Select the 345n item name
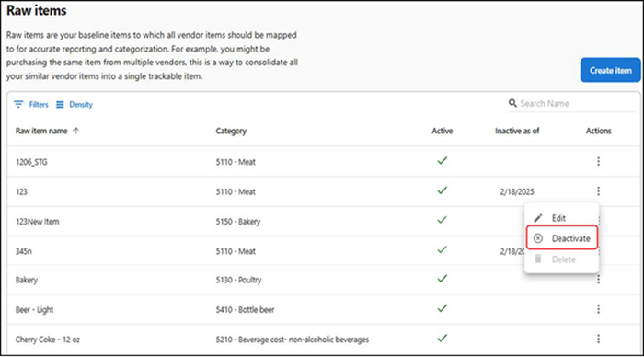The width and height of the screenshot is (644, 357). [x=24, y=251]
